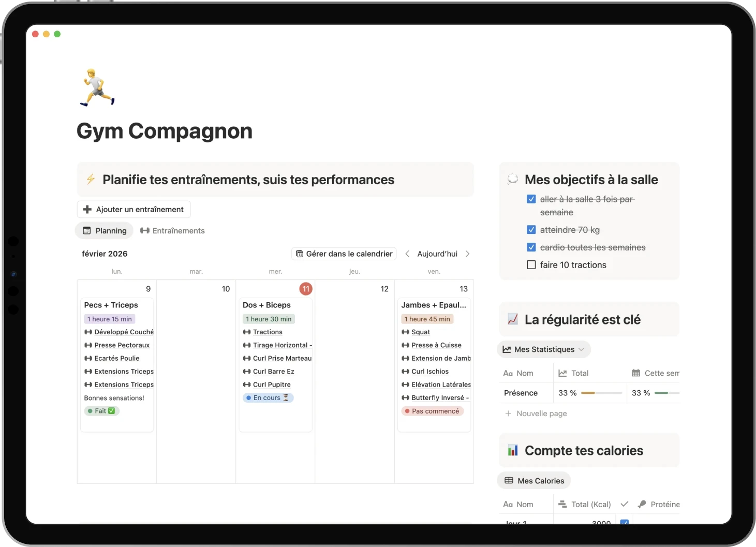The image size is (756, 547).
Task: Click the '1 heure 30 min' duration tag
Action: coord(269,319)
